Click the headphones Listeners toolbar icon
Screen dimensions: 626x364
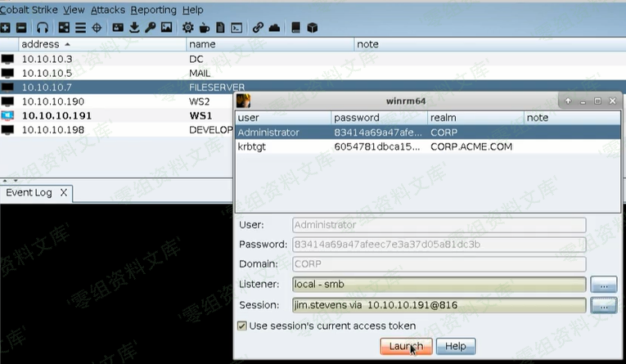coord(43,27)
